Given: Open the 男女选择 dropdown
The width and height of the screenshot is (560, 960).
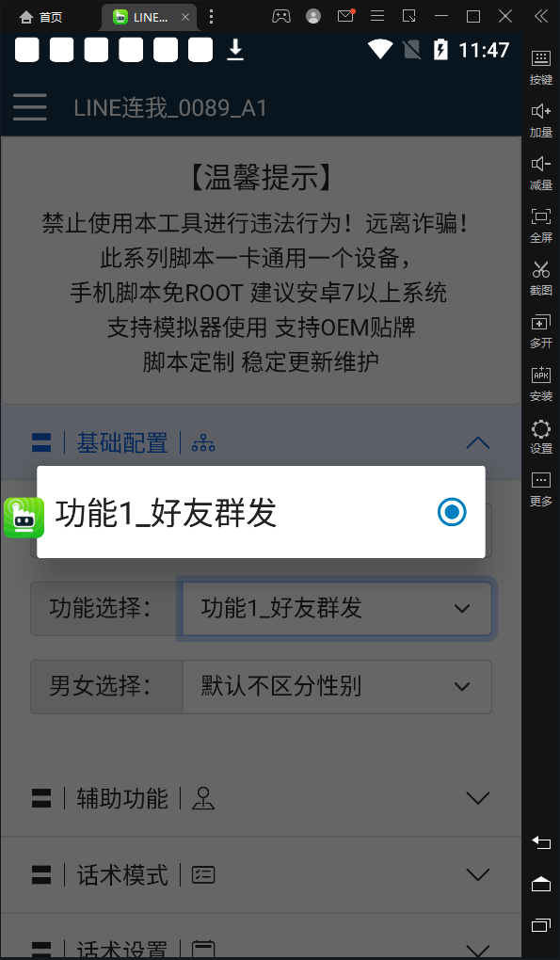Looking at the screenshot, I should [x=337, y=686].
